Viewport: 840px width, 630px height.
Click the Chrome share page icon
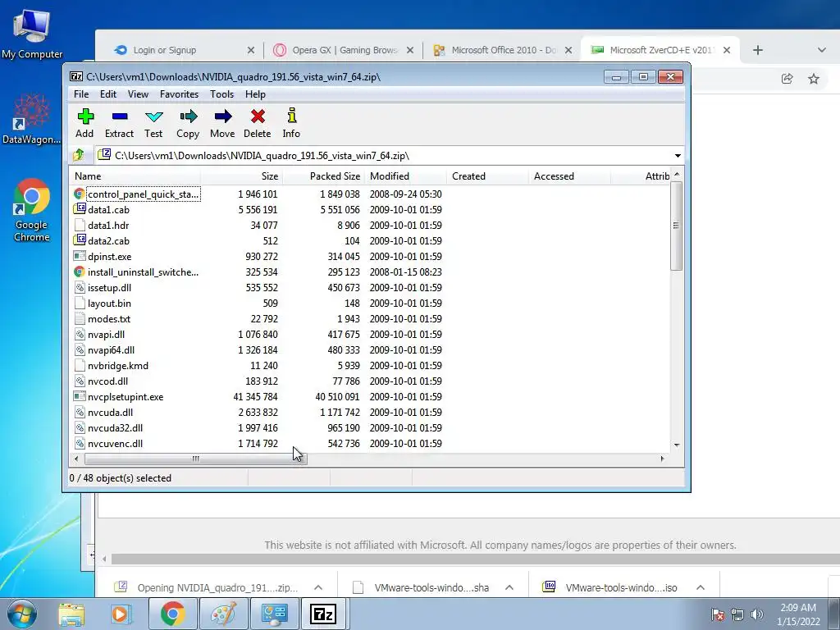[787, 79]
